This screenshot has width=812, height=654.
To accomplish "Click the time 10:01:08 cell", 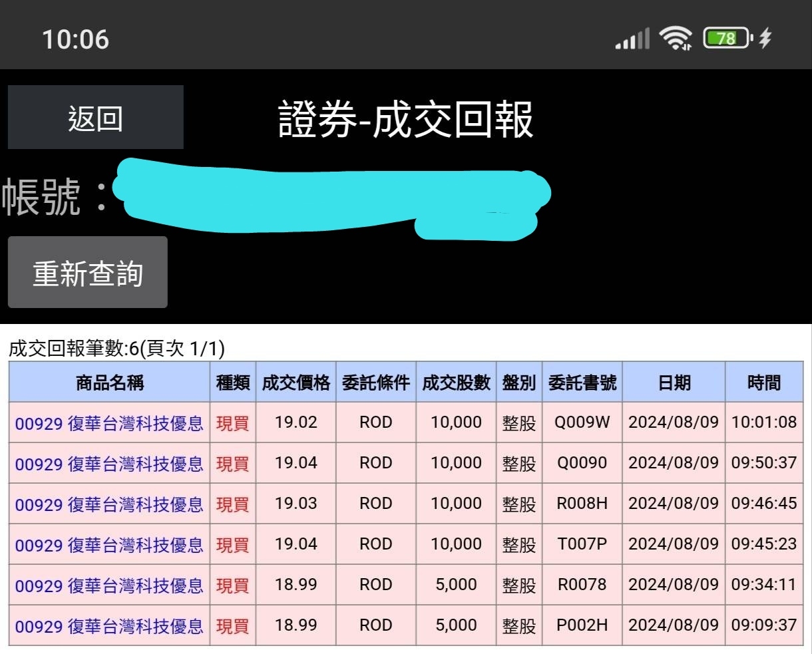I will point(764,422).
